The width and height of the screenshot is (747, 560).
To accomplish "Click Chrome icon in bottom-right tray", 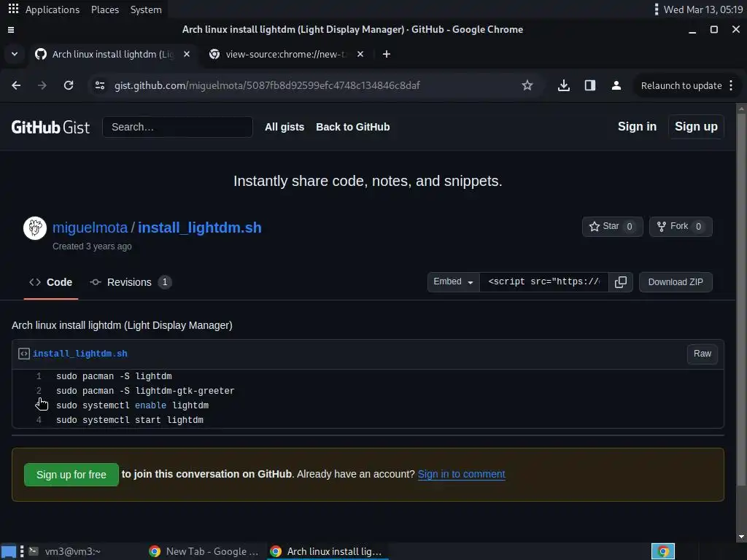I will (x=663, y=551).
